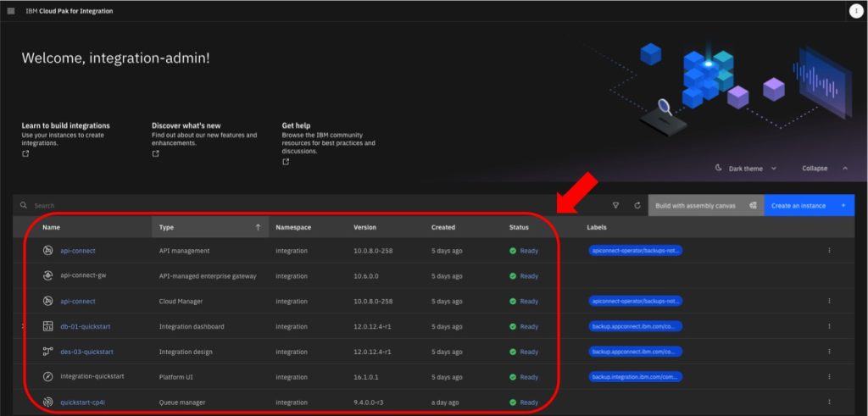Click the 'Platform UI' type cell
Image resolution: width=868 pixels, height=416 pixels.
[175, 377]
